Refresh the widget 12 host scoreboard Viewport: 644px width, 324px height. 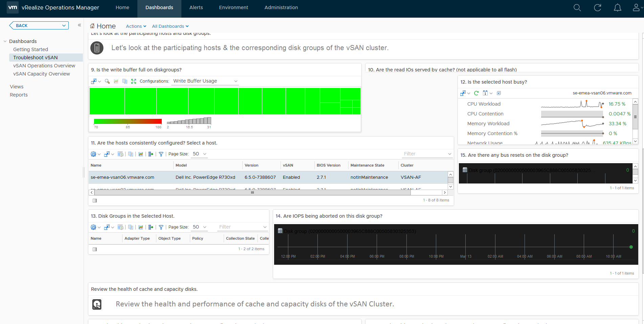(x=476, y=93)
